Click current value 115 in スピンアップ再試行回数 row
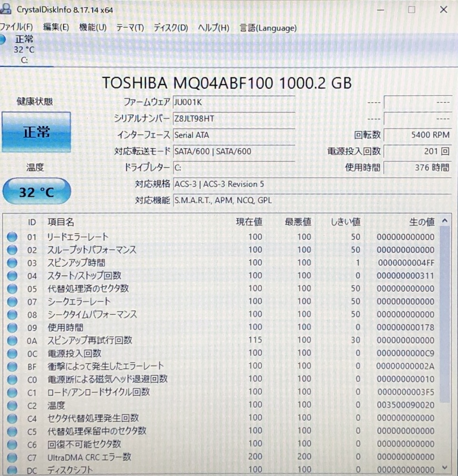 (x=256, y=340)
